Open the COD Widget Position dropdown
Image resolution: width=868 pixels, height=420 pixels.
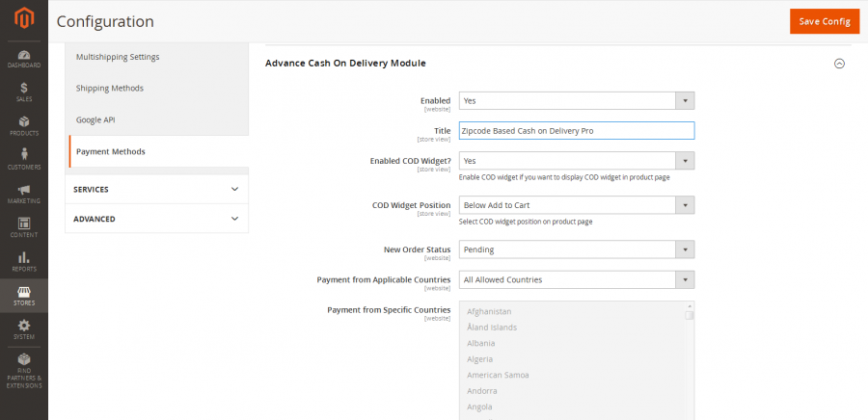[x=576, y=205]
